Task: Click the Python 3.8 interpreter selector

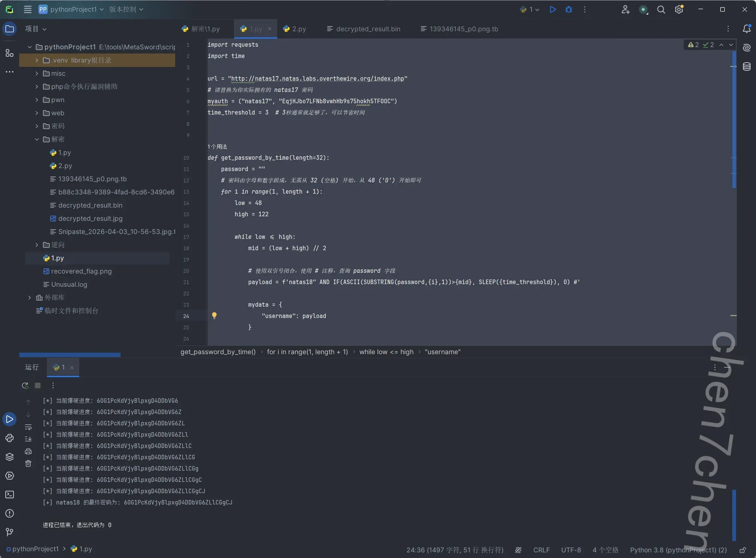Action: tap(678, 550)
